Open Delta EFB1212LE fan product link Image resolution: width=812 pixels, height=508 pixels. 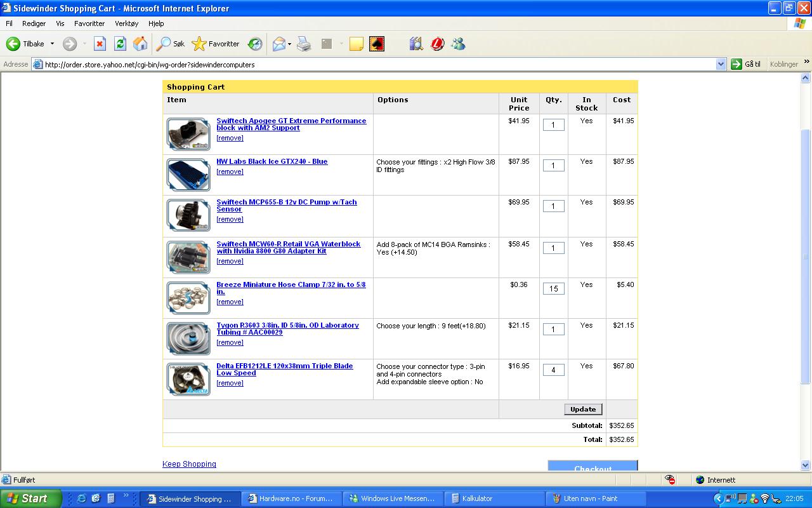[285, 369]
